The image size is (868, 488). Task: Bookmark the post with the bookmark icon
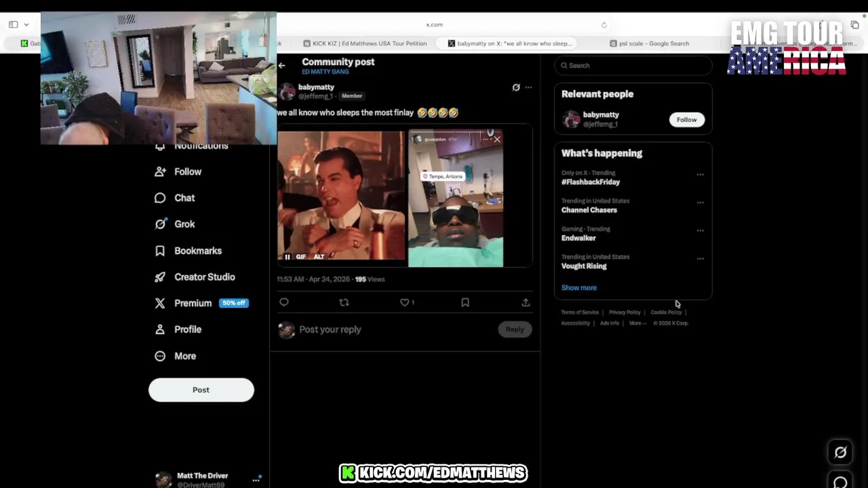pos(465,302)
